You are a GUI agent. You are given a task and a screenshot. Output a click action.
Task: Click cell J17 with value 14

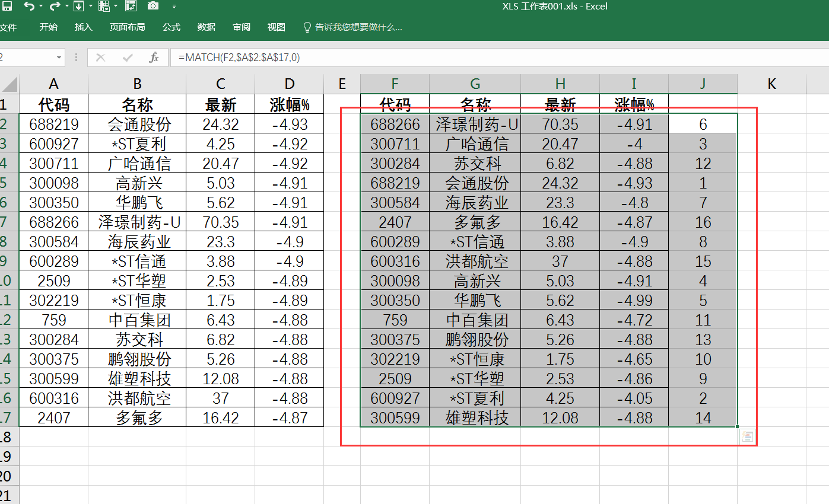pyautogui.click(x=703, y=417)
